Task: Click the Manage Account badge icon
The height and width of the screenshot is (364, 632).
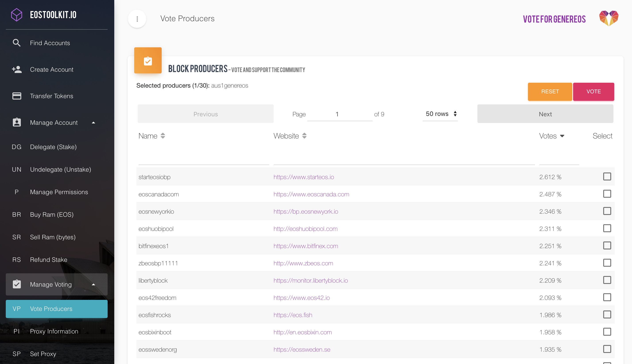Action: click(x=17, y=123)
